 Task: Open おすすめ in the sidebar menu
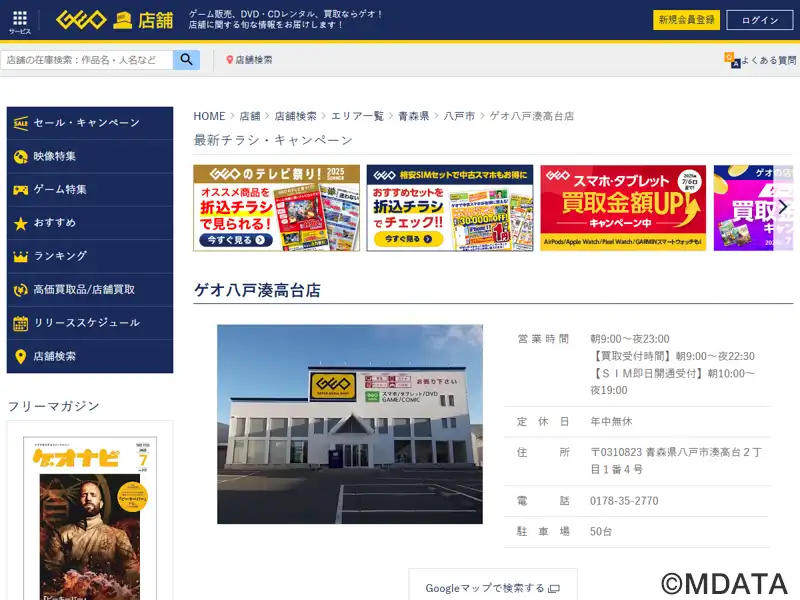point(90,223)
